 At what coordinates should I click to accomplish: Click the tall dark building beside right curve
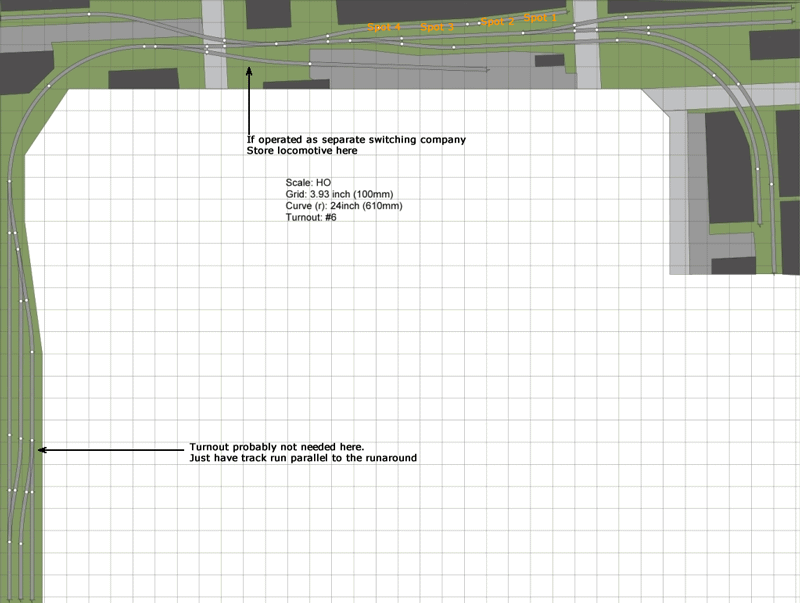[x=725, y=165]
